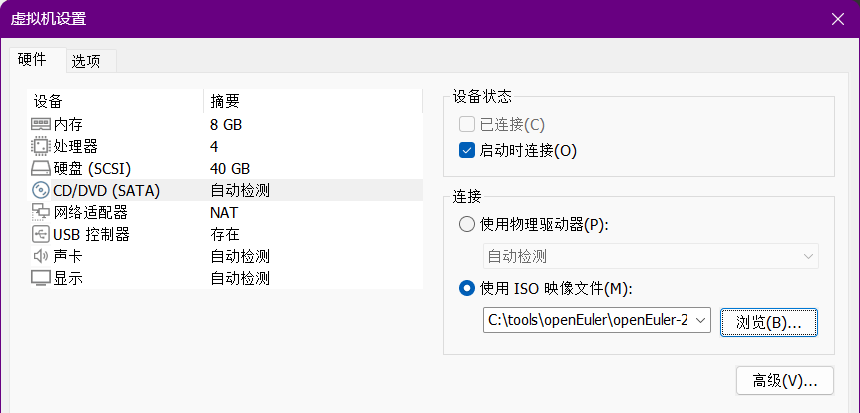Click the display (显示) monitor icon
Viewport: 860px width, 413px height.
coord(41,278)
